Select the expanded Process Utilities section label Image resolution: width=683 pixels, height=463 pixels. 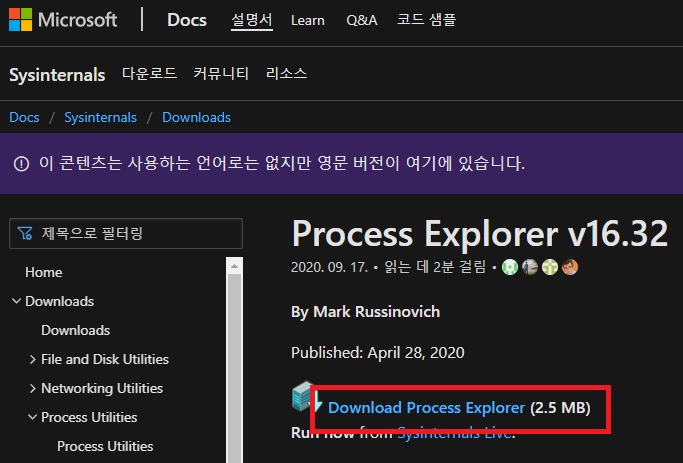tap(89, 417)
